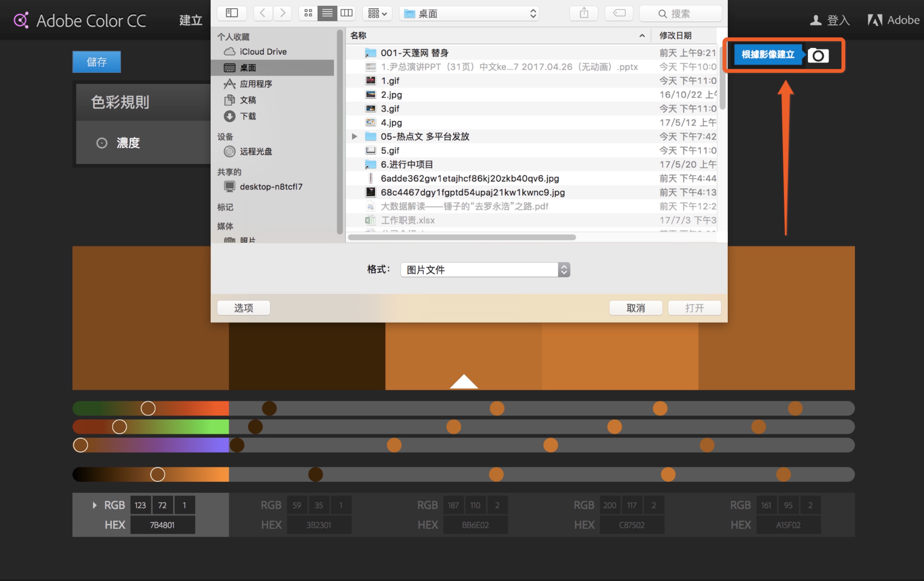Image resolution: width=924 pixels, height=581 pixels.
Task: Click the RGB red value field 123
Action: (x=140, y=505)
